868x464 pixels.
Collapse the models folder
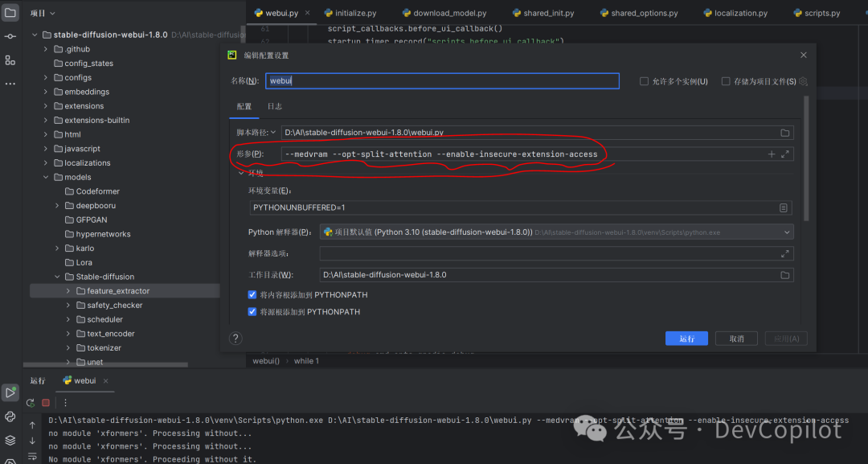coord(46,177)
